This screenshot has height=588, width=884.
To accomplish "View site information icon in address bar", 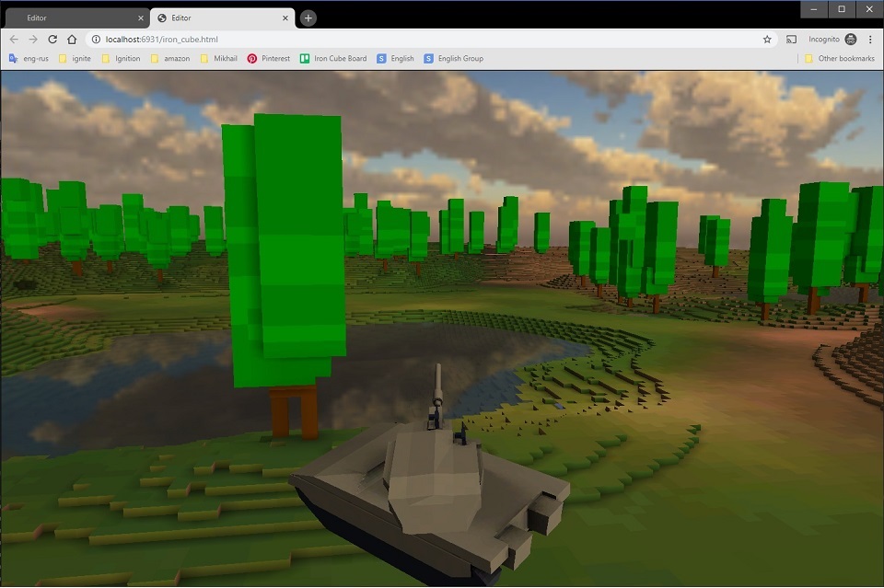I will [96, 40].
